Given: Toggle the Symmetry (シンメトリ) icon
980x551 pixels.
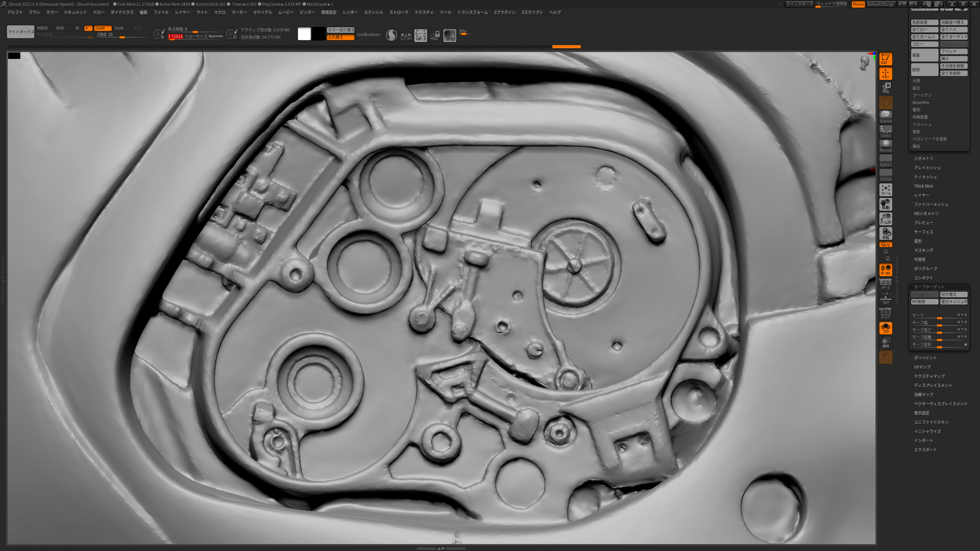Looking at the screenshot, I should (406, 35).
